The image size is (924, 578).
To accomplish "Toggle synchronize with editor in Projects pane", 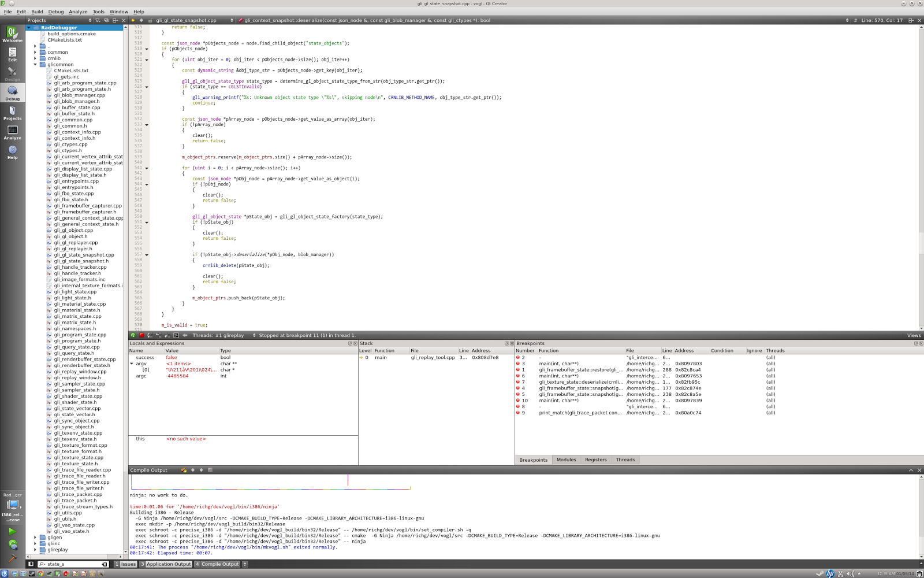I will tap(106, 20).
